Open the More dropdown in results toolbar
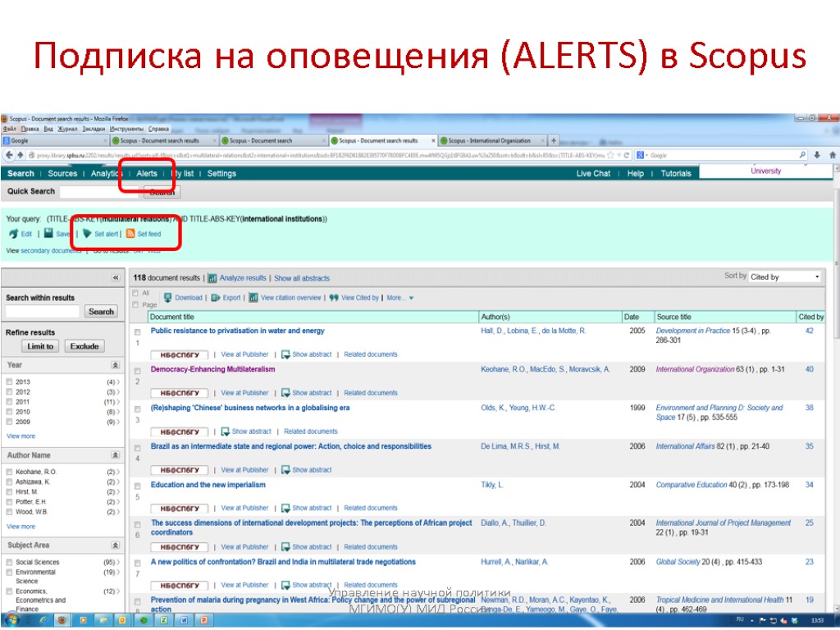 pos(400,298)
